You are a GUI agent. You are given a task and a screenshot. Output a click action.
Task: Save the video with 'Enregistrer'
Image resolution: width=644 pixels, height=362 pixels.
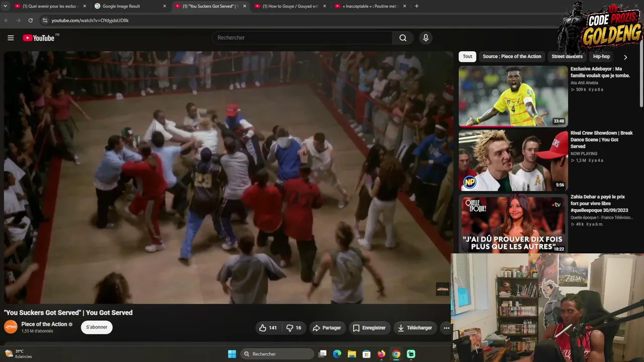coord(369,328)
